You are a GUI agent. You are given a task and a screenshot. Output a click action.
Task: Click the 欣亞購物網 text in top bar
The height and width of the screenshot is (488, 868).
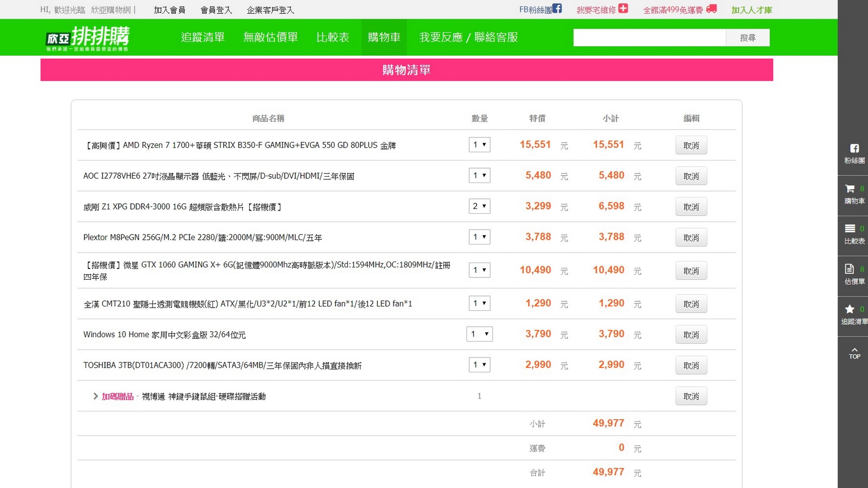tap(111, 10)
